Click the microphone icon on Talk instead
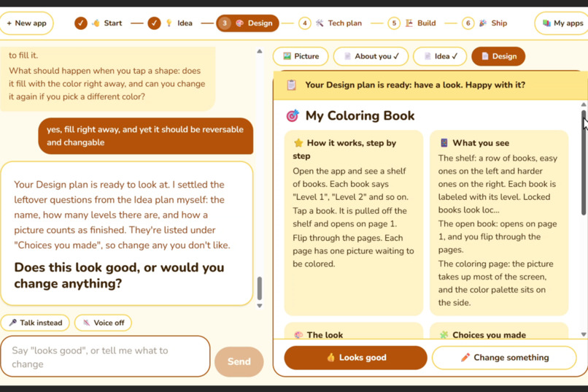 click(12, 323)
